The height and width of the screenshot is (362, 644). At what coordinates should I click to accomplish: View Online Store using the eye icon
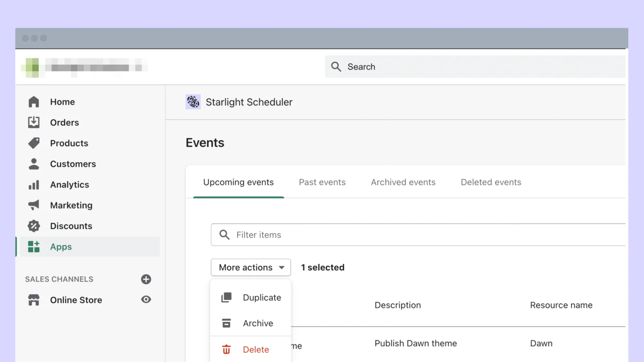[x=146, y=300]
